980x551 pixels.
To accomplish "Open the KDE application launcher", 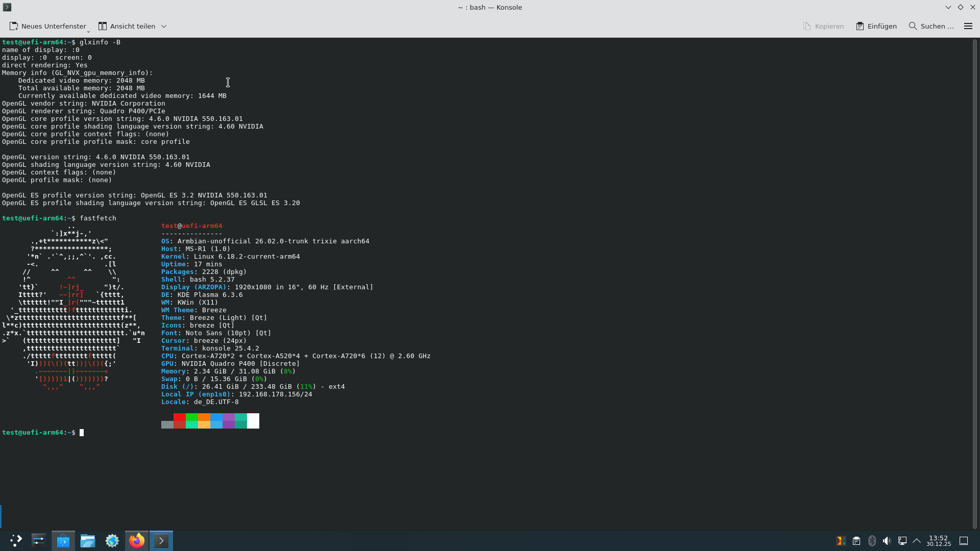I will click(16, 540).
